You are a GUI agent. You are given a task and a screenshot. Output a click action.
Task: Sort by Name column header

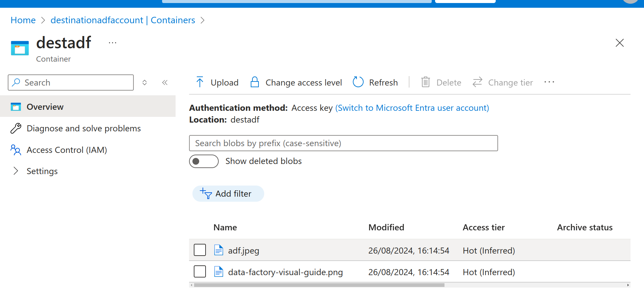(225, 227)
